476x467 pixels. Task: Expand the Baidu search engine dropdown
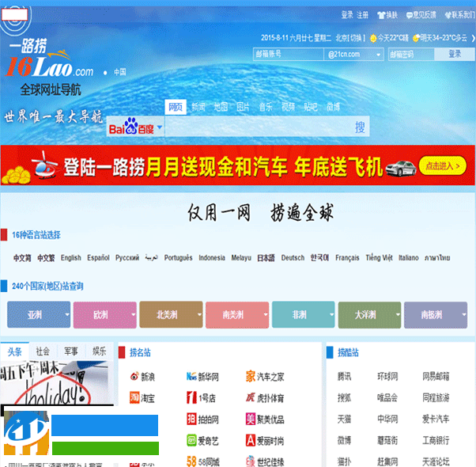click(x=160, y=127)
